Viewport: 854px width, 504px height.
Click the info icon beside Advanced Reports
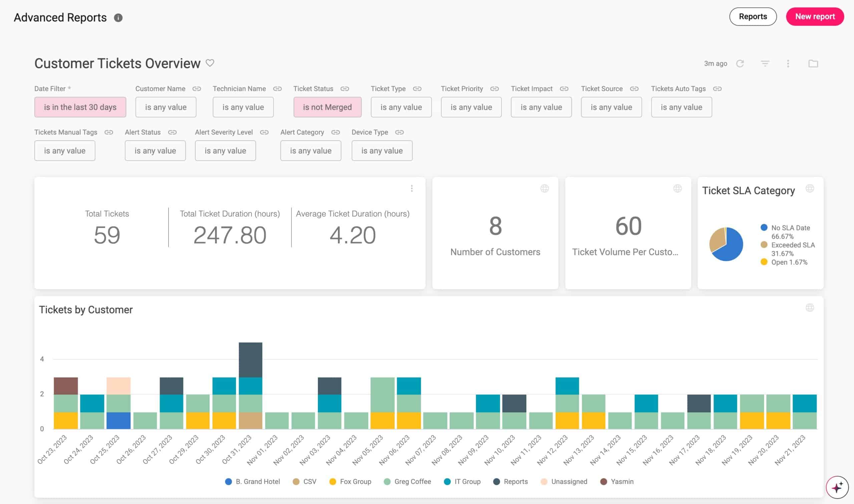[118, 18]
